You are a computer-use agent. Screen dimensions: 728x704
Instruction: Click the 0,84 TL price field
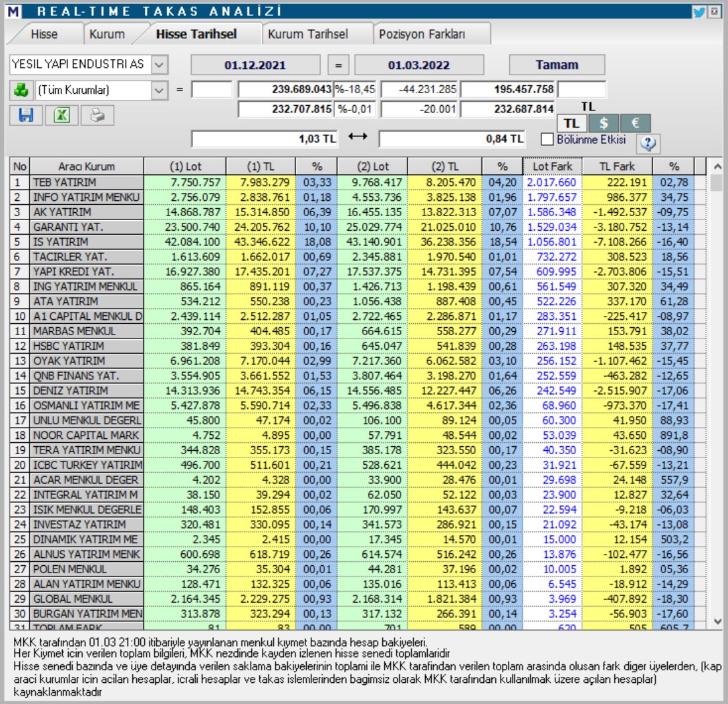coord(452,139)
